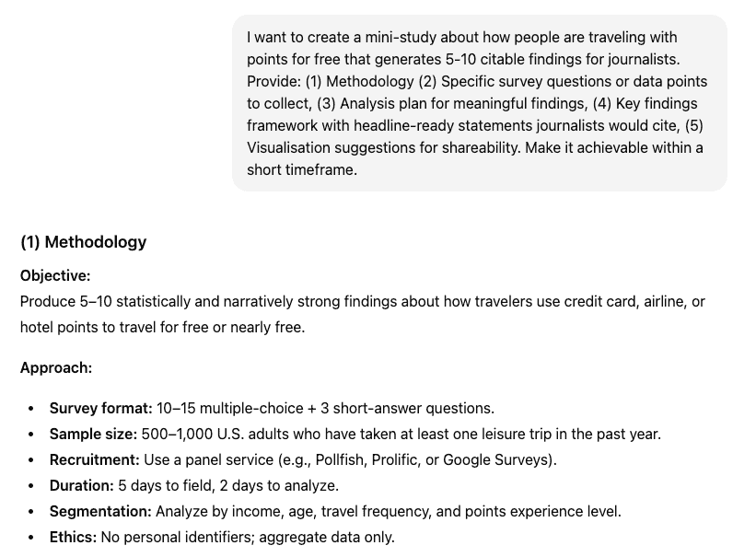Image resolution: width=756 pixels, height=557 pixels.
Task: Click the bullet dot before "Ethics"
Action: pyautogui.click(x=31, y=538)
